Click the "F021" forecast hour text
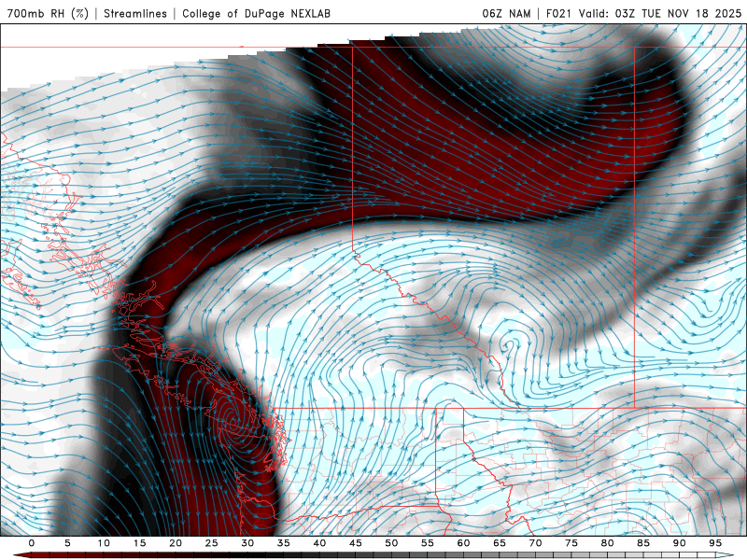Viewport: 747px width, 560px height. click(558, 13)
